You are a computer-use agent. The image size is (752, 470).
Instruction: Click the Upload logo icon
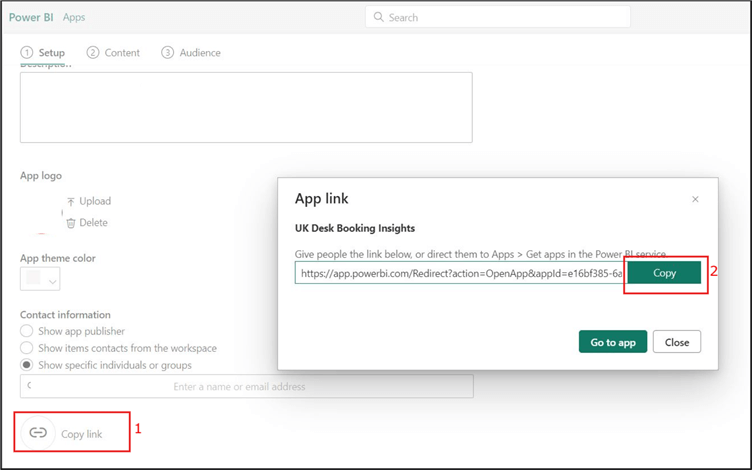tap(71, 201)
